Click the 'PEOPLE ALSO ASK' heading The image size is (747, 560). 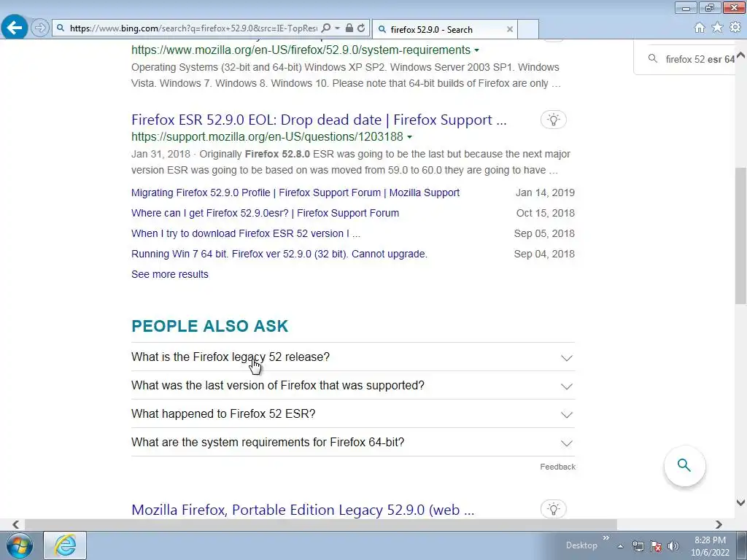pyautogui.click(x=209, y=326)
